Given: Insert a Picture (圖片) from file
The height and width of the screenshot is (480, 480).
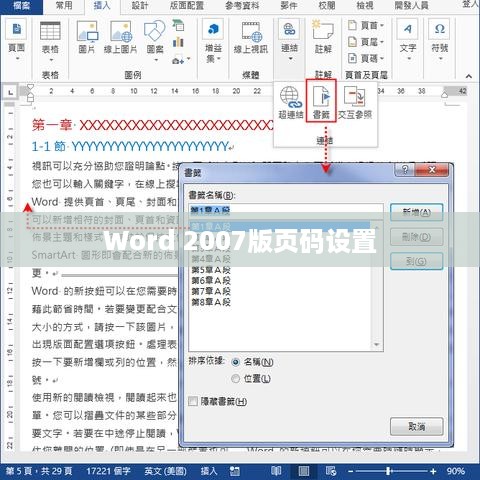Looking at the screenshot, I should [x=87, y=31].
